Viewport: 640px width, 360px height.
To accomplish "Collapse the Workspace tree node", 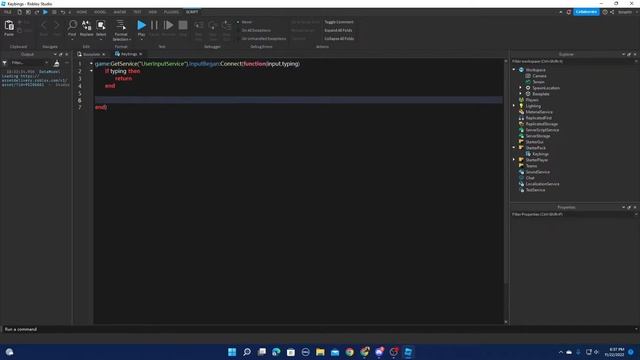I will point(514,70).
